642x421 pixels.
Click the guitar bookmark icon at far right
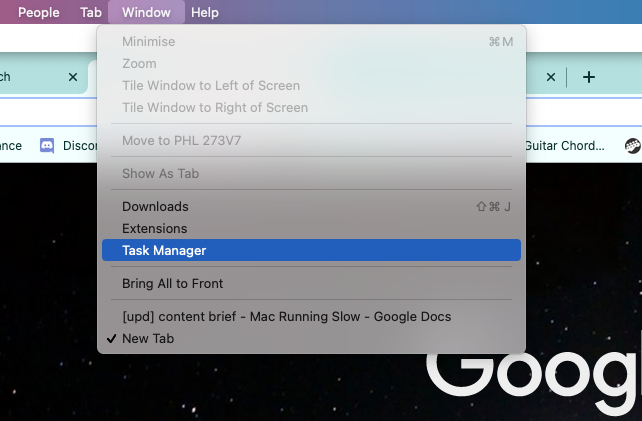[x=633, y=146]
